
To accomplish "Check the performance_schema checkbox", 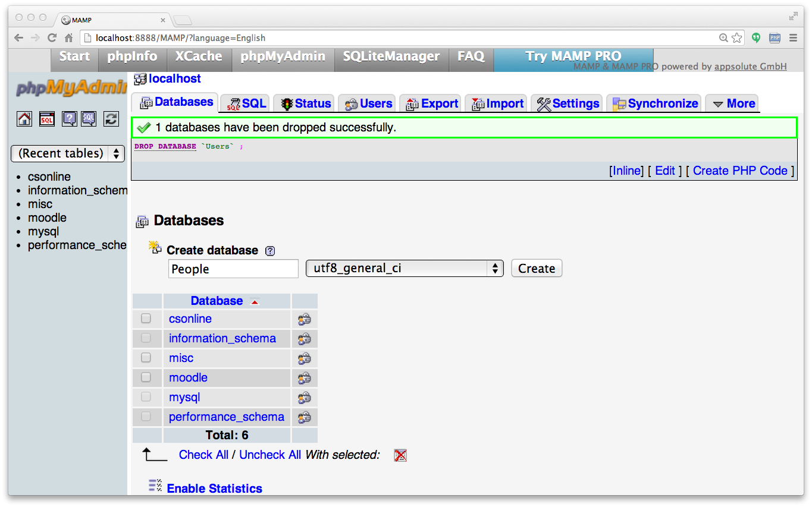I will (x=146, y=417).
